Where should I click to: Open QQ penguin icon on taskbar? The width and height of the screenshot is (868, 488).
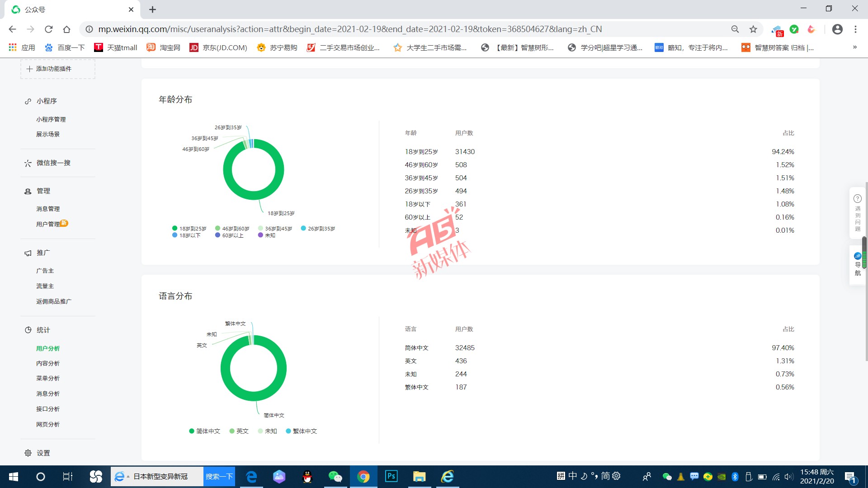pos(307,477)
